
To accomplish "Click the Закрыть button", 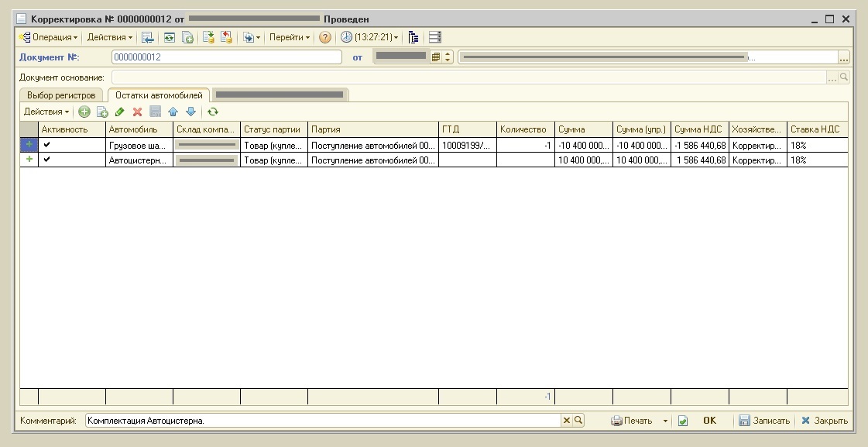I will (x=825, y=421).
